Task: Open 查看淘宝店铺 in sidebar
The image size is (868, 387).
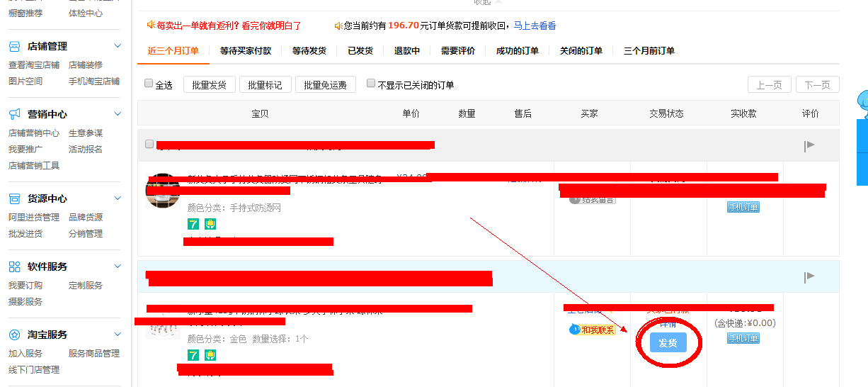Action: [x=34, y=65]
